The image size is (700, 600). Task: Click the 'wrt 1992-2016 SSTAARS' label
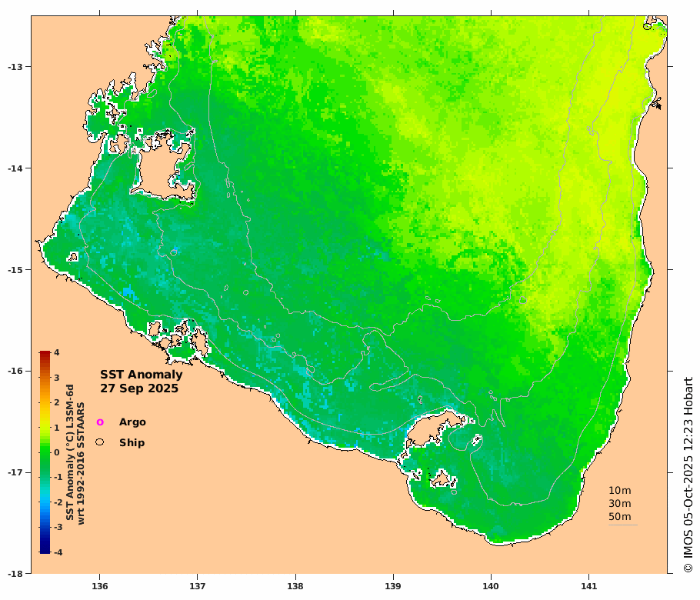pyautogui.click(x=81, y=463)
